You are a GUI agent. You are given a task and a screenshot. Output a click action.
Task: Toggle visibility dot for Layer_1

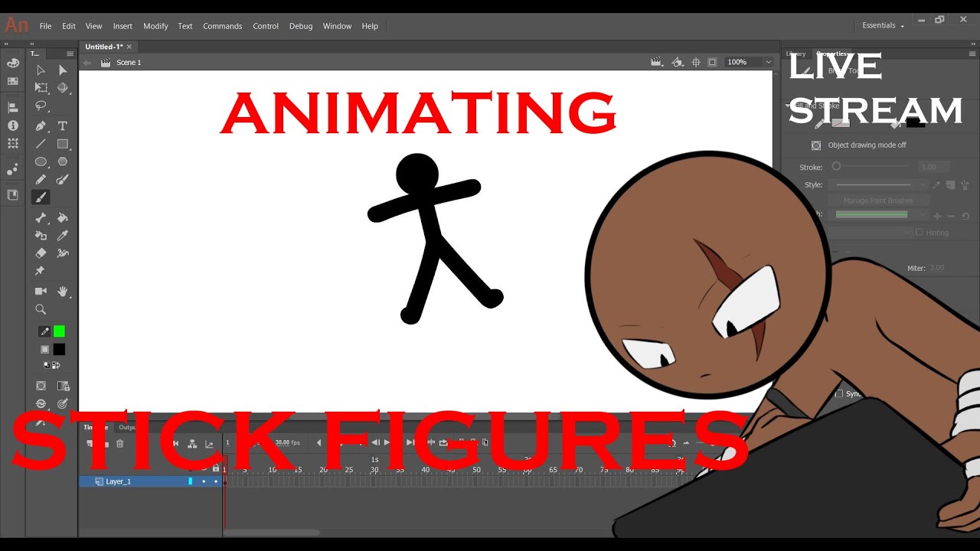click(203, 481)
